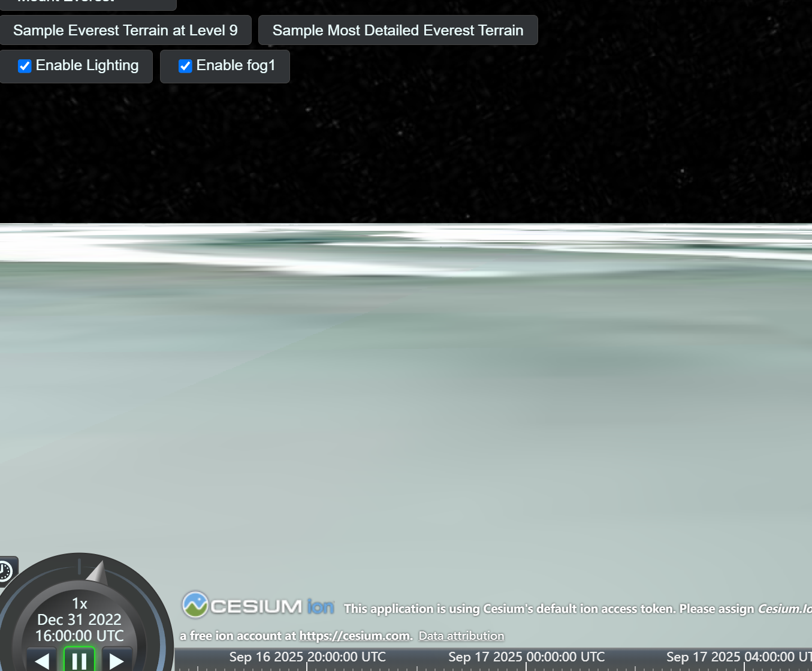
Task: Click the shuttle ring speed pointer
Action: click(97, 572)
